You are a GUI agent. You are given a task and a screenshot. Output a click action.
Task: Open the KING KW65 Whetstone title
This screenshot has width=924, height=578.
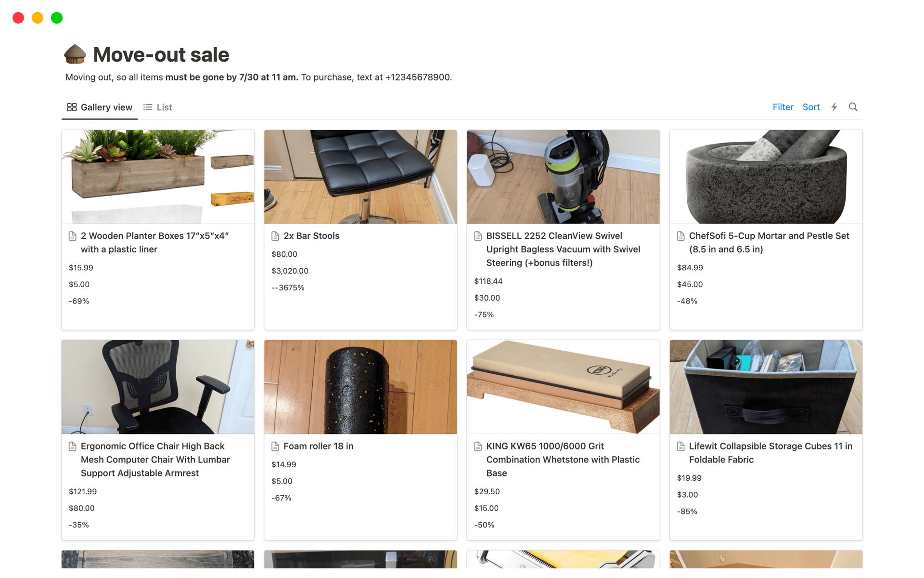point(563,460)
